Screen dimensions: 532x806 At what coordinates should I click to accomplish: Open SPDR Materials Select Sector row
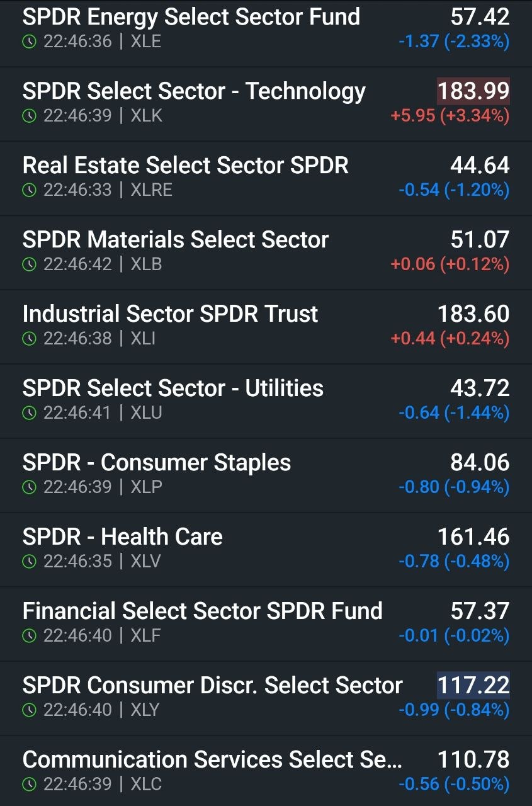click(266, 253)
